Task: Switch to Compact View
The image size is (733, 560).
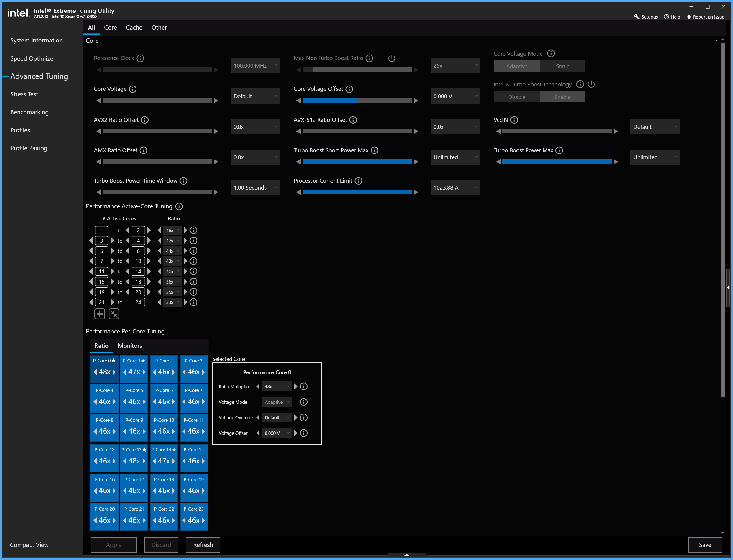Action: pos(29,545)
